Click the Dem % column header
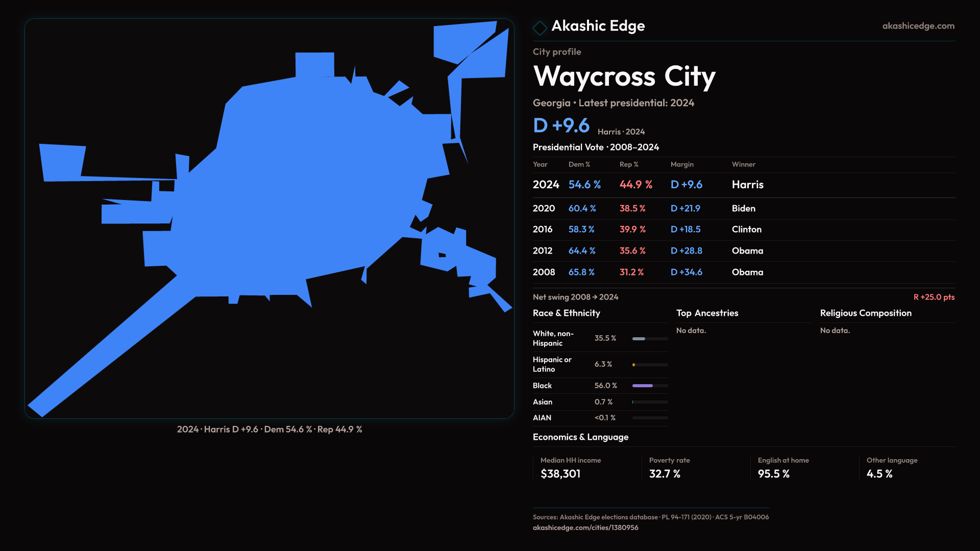Viewport: 980px width, 551px height. pos(579,164)
